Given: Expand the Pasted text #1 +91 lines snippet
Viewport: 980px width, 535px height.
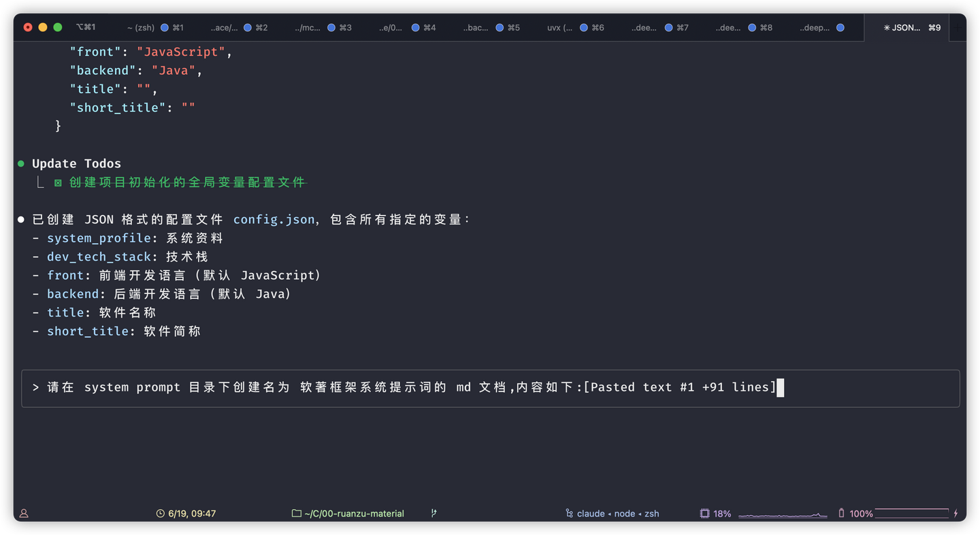Looking at the screenshot, I should click(x=681, y=387).
